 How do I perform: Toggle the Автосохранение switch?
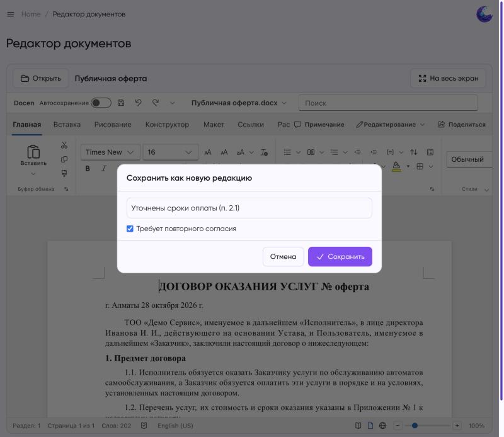click(101, 103)
